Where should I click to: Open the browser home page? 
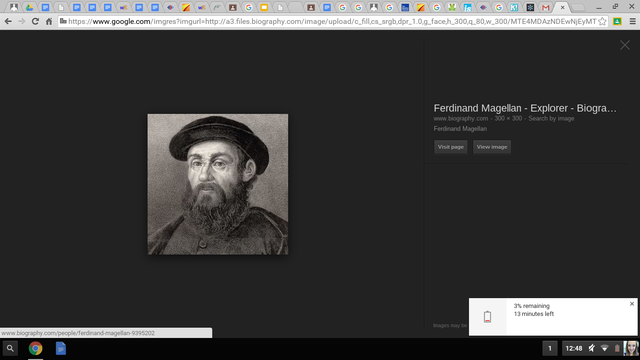49,21
